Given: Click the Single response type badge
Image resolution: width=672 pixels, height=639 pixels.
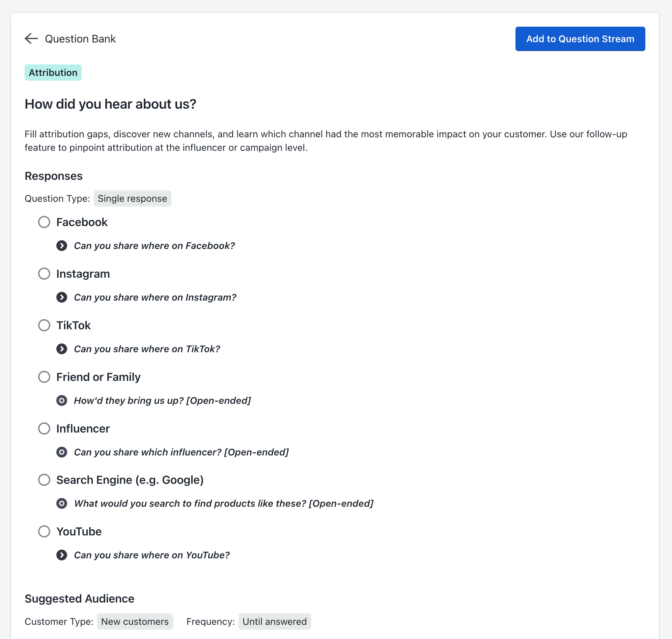Looking at the screenshot, I should coord(132,199).
